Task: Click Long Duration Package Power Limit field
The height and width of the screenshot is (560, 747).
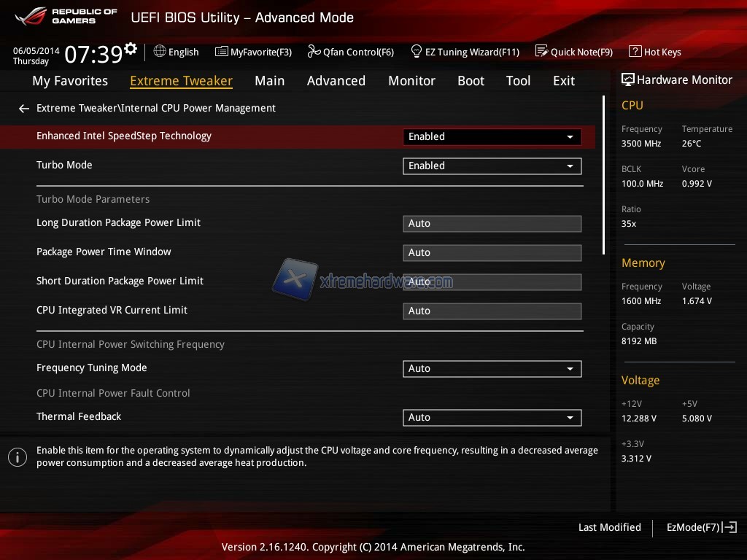Action: [492, 223]
